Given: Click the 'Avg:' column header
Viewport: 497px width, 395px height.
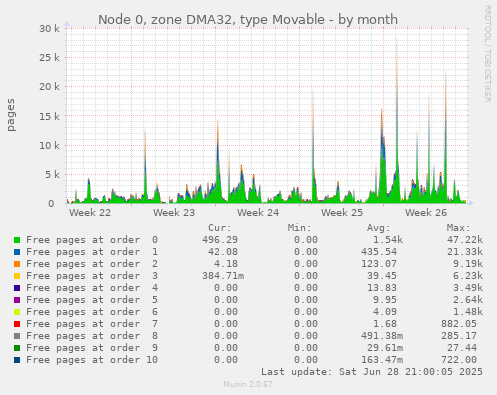Looking at the screenshot, I should click(x=379, y=228).
